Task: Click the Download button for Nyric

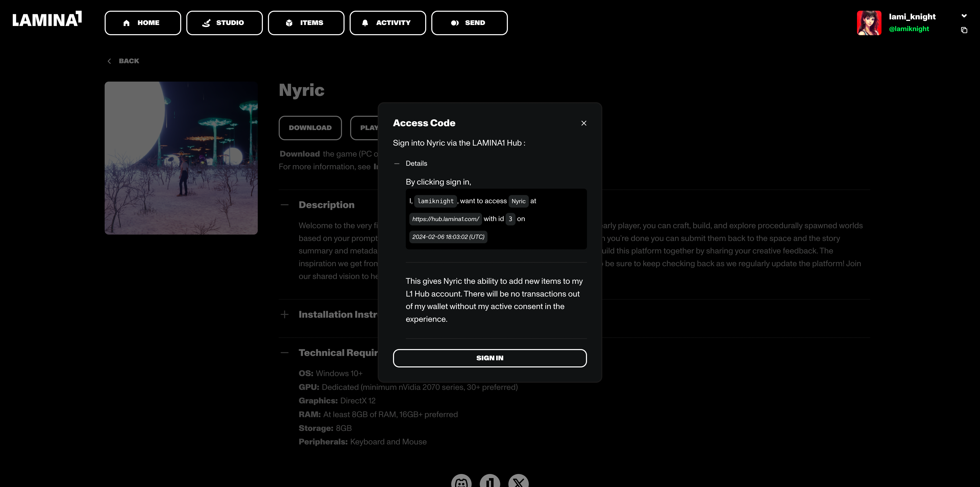Action: pyautogui.click(x=310, y=128)
